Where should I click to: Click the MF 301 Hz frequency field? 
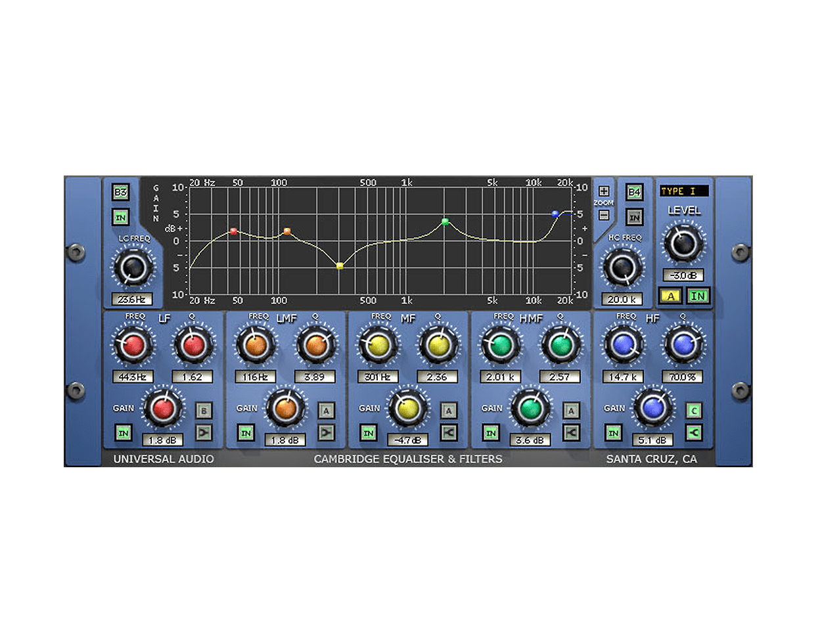click(378, 377)
